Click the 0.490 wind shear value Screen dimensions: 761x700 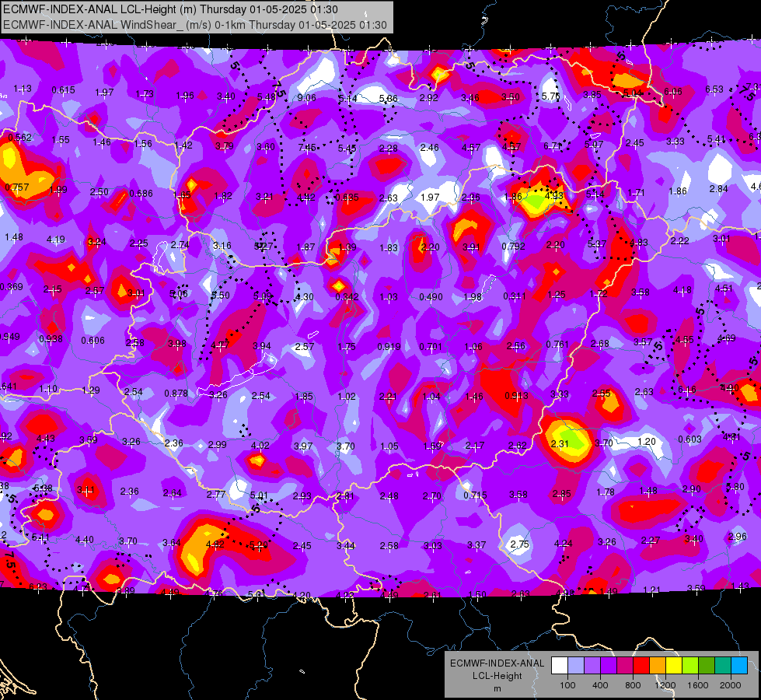click(431, 297)
